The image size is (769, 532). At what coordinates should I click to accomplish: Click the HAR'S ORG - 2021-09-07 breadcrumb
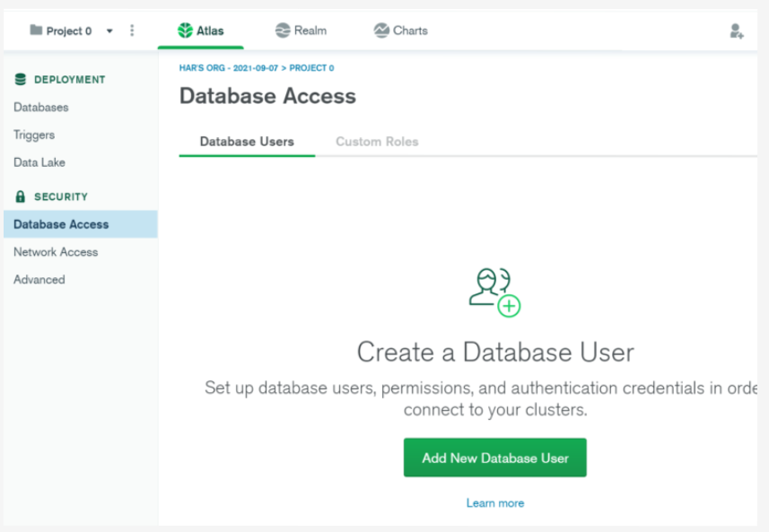pyautogui.click(x=229, y=67)
